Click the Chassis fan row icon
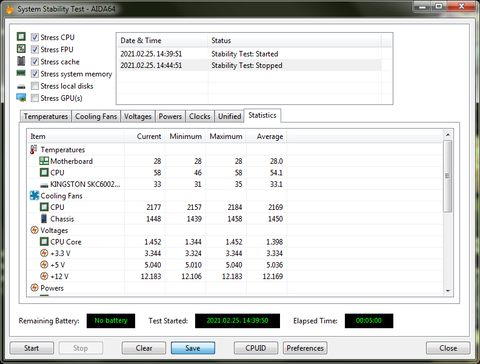 [x=44, y=219]
